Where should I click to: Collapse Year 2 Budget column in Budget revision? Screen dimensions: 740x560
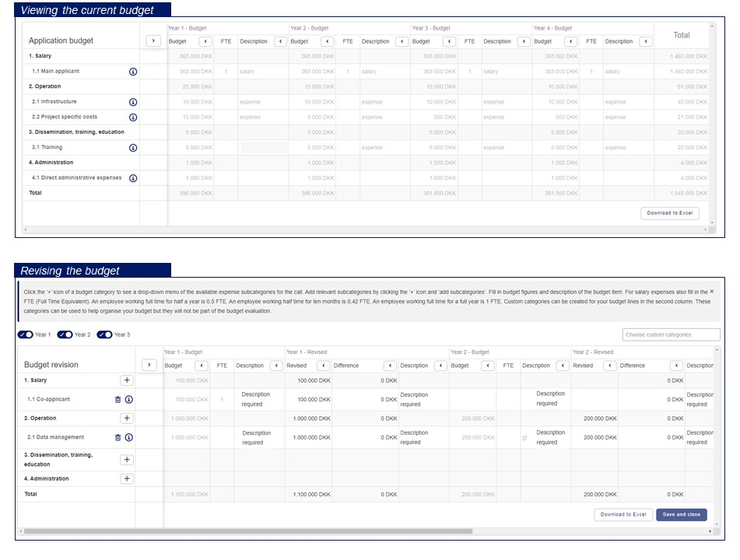coord(488,366)
